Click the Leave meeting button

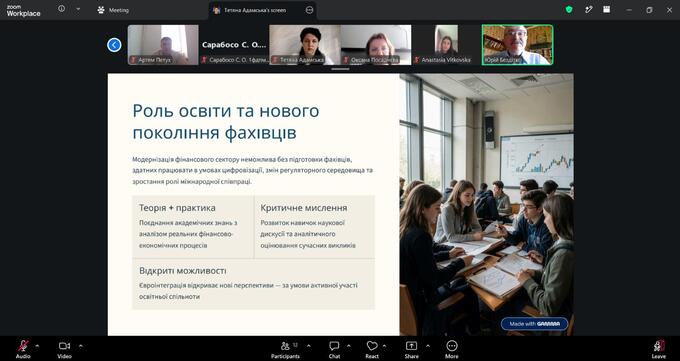pos(658,349)
